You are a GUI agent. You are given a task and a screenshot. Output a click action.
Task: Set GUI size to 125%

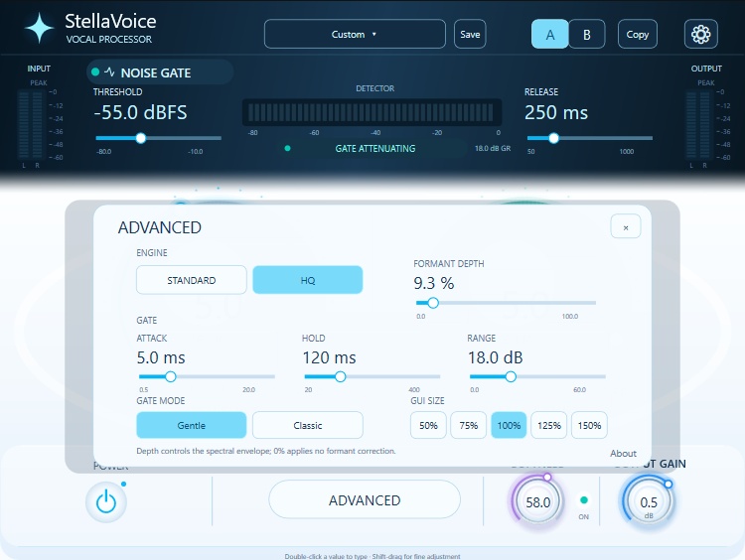[x=548, y=425]
